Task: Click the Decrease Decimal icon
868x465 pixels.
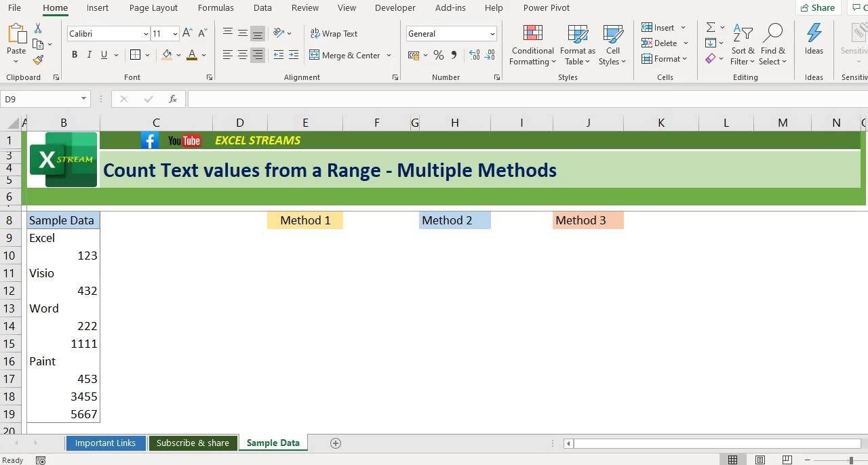Action: [x=491, y=55]
